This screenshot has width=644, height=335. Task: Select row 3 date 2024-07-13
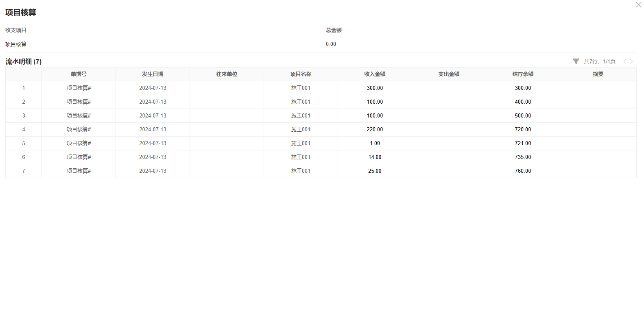[x=153, y=115]
